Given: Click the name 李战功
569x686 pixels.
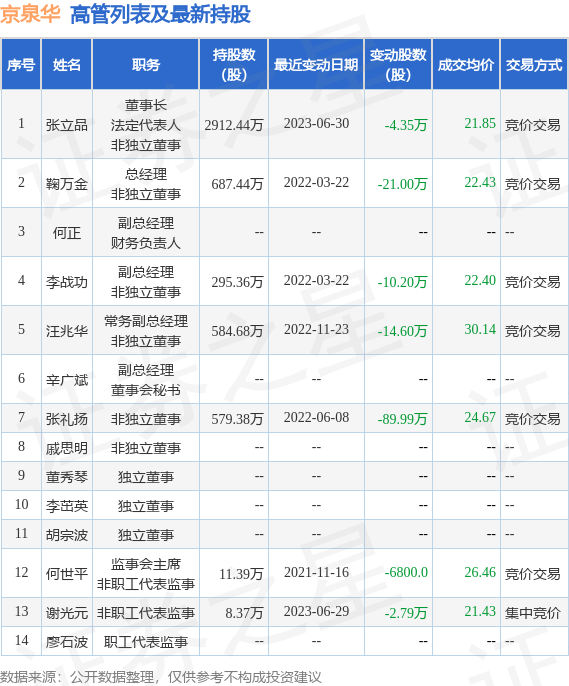Looking at the screenshot, I should (x=66, y=282).
